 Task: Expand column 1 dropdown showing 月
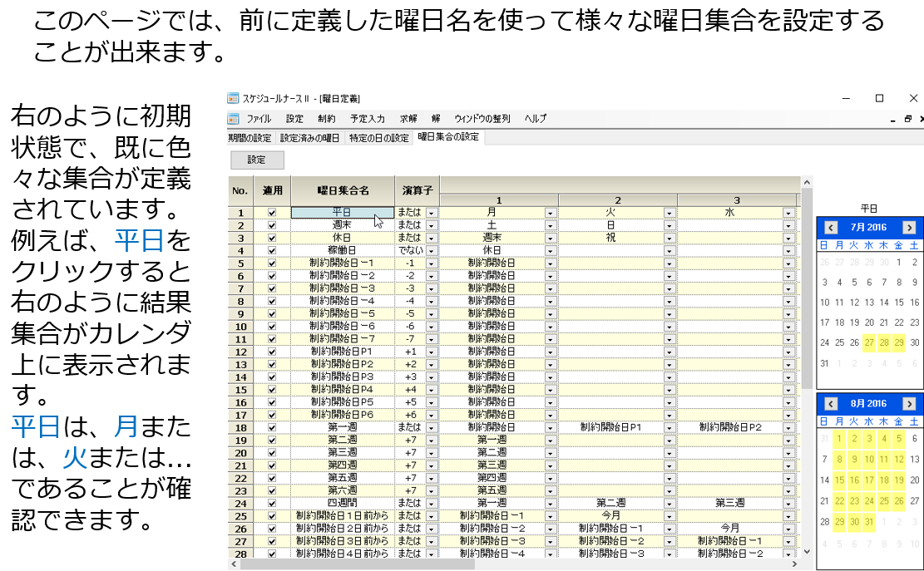(x=551, y=213)
